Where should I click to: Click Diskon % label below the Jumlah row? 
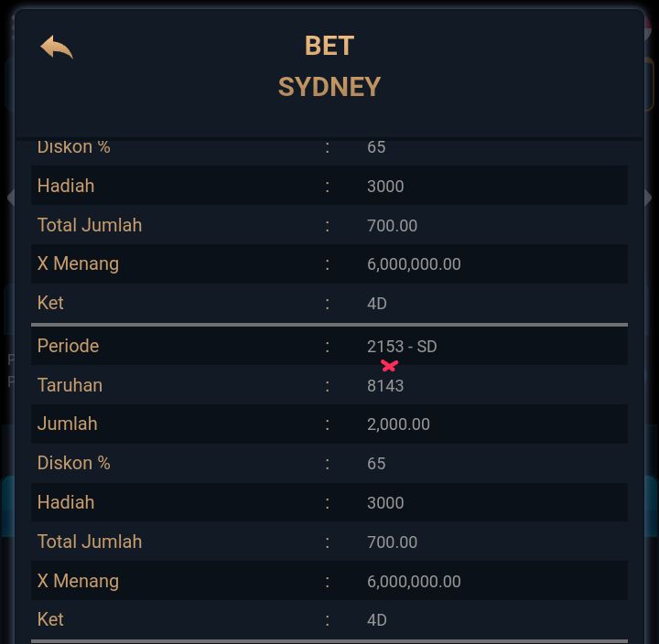[73, 463]
